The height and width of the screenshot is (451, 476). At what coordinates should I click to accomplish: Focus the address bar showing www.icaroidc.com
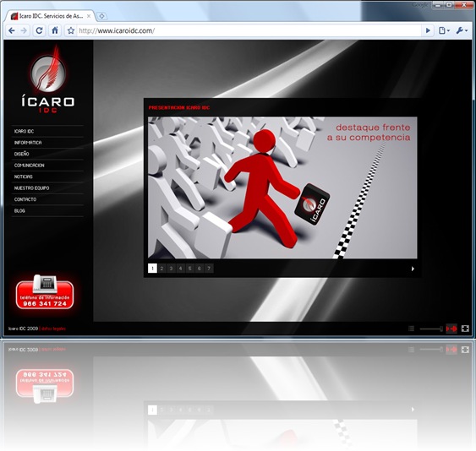point(249,30)
